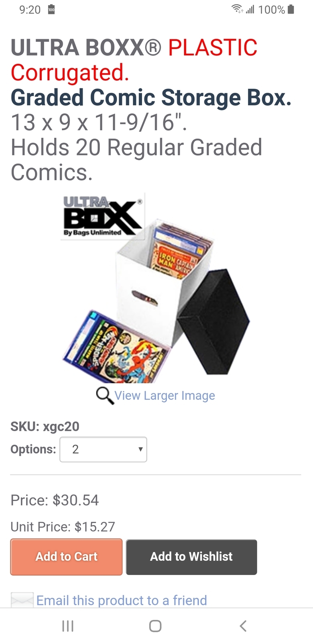Tap the Android home button icon
Viewport: 313px width, 644px height.
[155, 626]
